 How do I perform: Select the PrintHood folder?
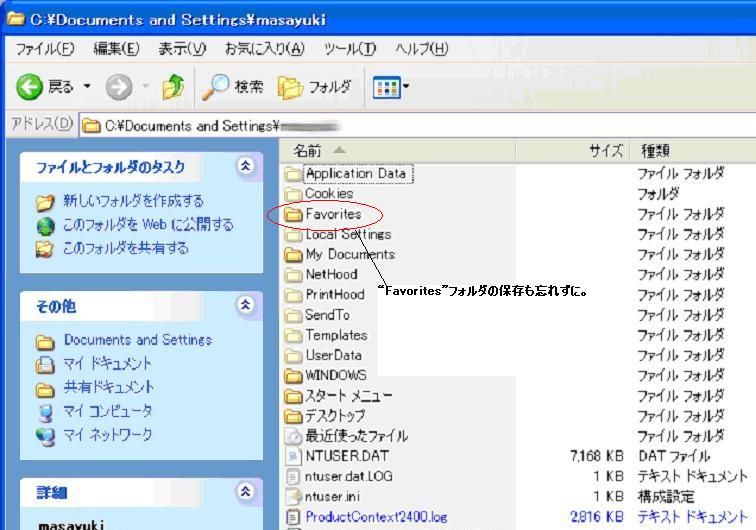click(x=335, y=295)
